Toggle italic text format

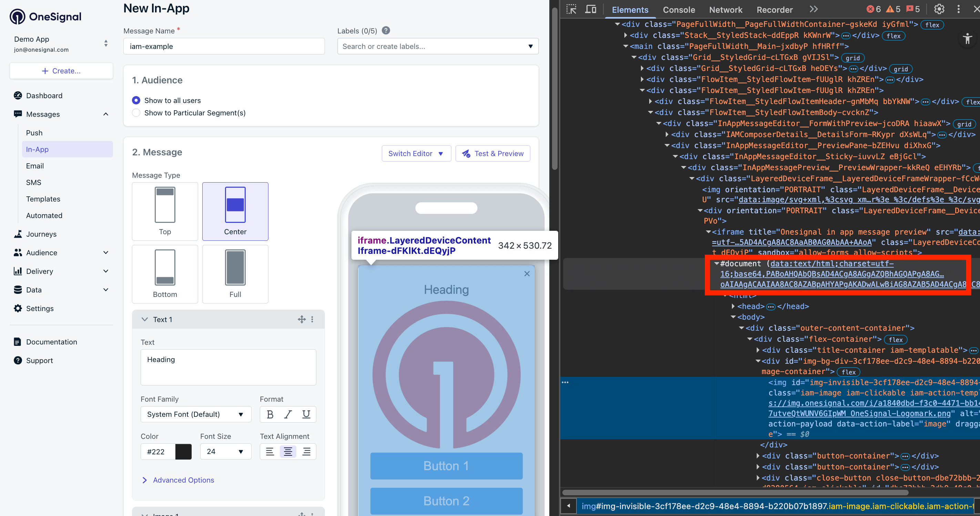click(x=288, y=414)
